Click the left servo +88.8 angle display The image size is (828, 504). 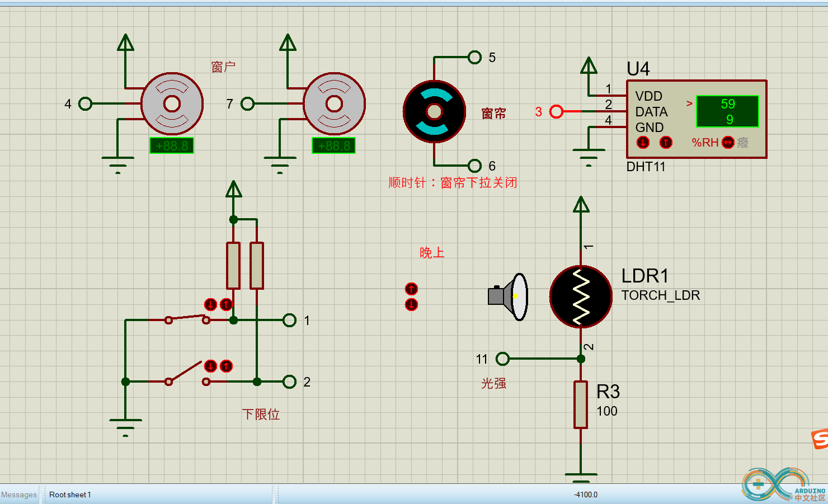coord(172,145)
